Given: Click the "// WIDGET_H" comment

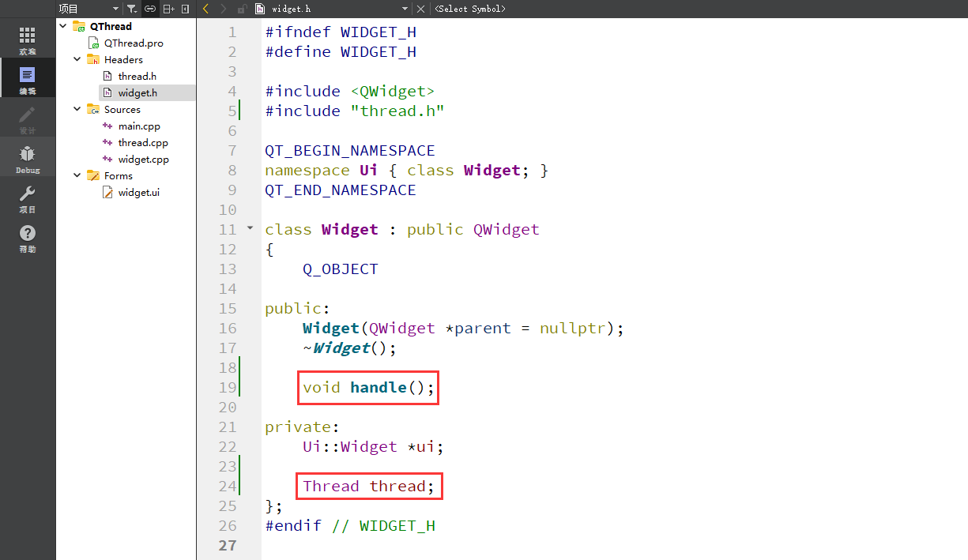Looking at the screenshot, I should tap(383, 525).
